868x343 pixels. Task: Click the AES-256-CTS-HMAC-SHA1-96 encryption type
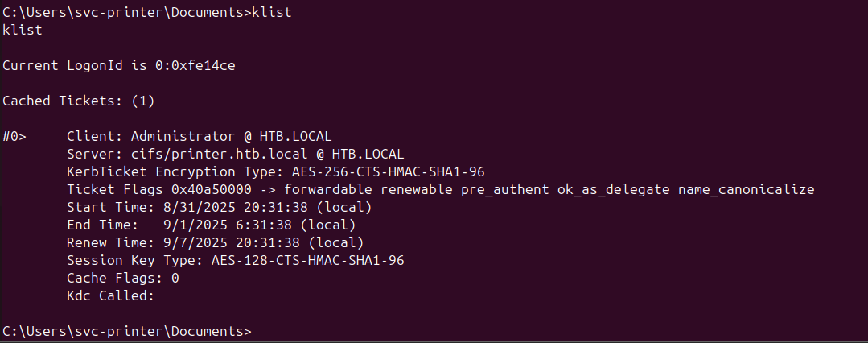[389, 171]
